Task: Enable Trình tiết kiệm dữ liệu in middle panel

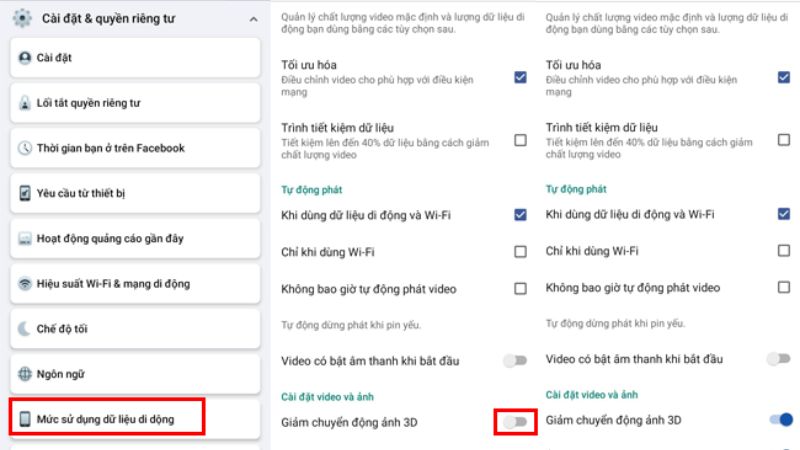Action: point(520,140)
